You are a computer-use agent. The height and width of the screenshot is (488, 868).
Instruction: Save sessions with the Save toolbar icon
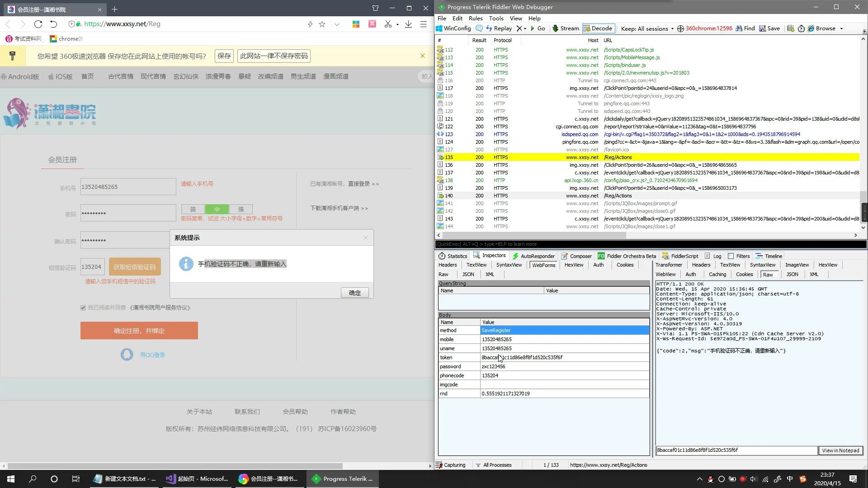(769, 28)
